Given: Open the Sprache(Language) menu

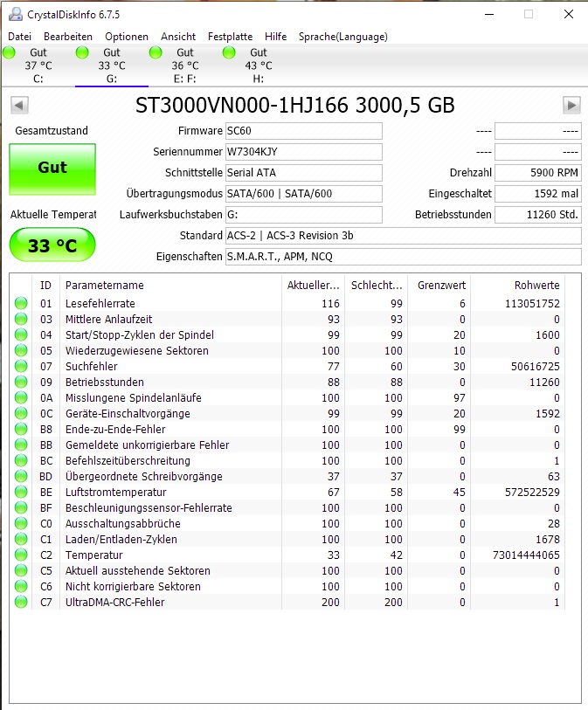Looking at the screenshot, I should pos(342,37).
